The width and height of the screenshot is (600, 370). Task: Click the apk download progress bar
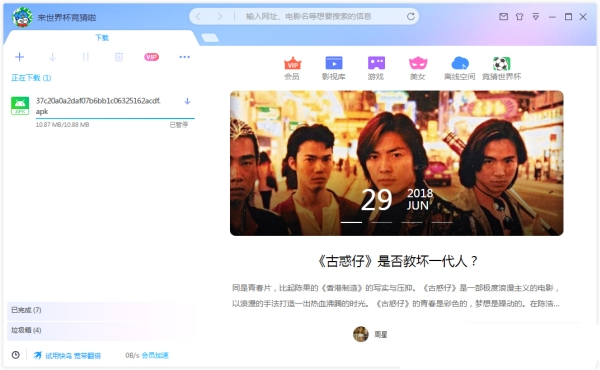115,119
